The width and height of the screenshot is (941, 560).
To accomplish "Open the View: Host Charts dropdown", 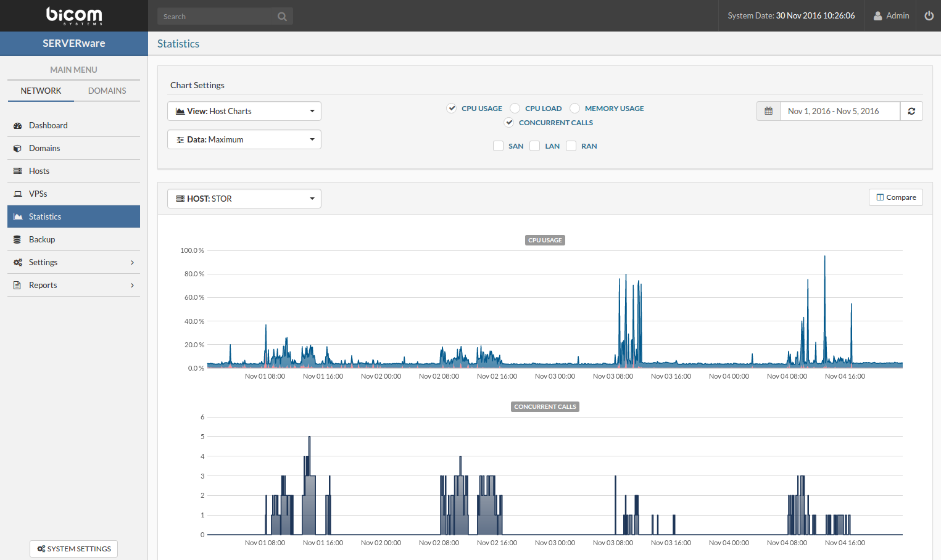I will coord(244,111).
